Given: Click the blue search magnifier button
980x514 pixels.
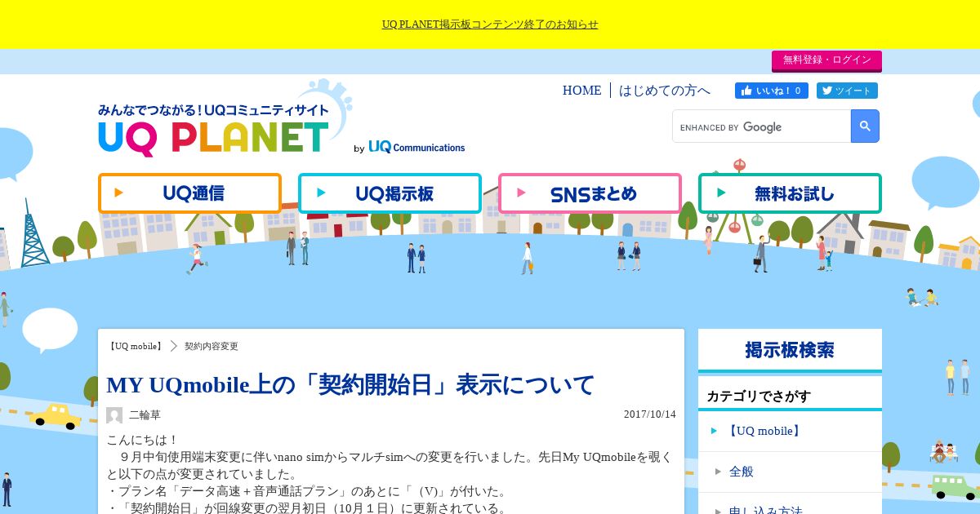Looking at the screenshot, I should point(865,126).
